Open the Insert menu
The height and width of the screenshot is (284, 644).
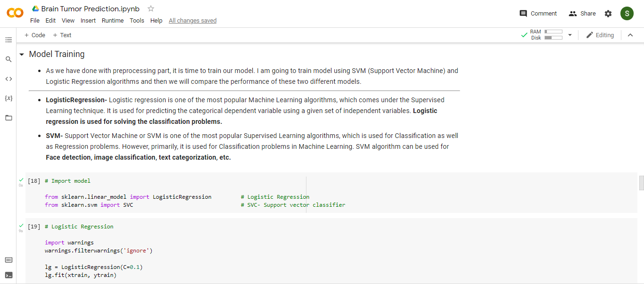[88, 21]
